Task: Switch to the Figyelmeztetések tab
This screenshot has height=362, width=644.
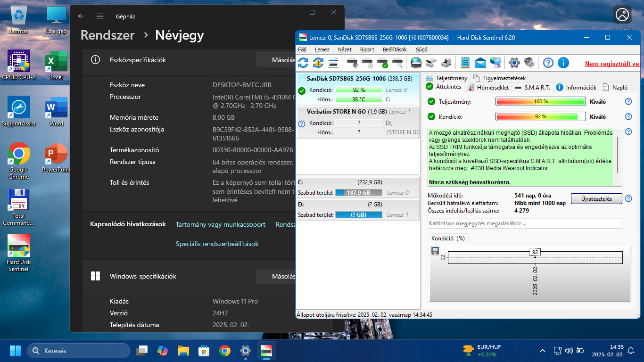Action: 500,78
